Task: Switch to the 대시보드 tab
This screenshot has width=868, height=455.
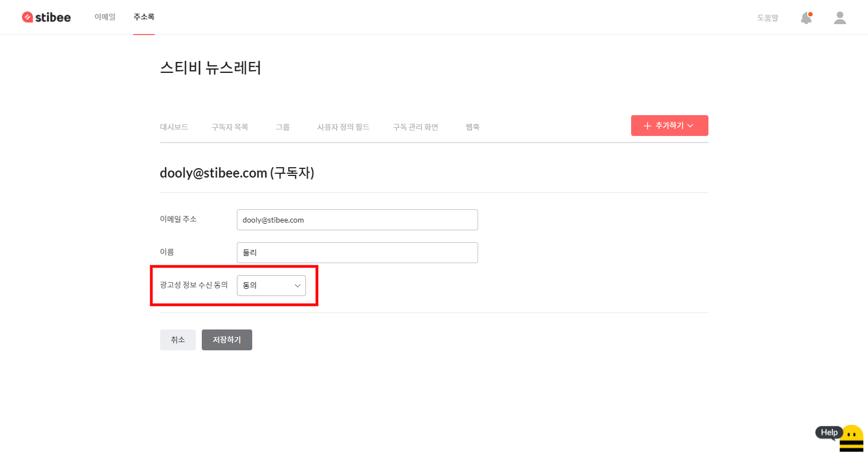Action: pos(174,127)
